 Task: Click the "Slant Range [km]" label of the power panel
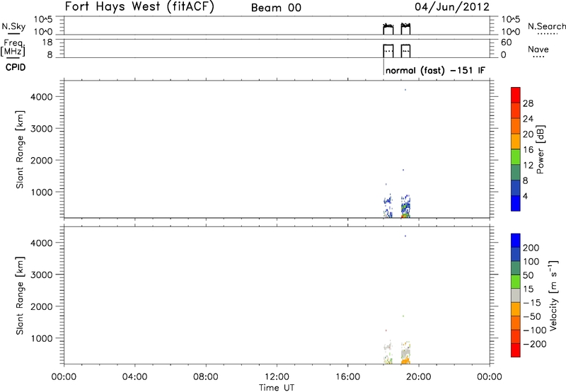click(x=20, y=149)
